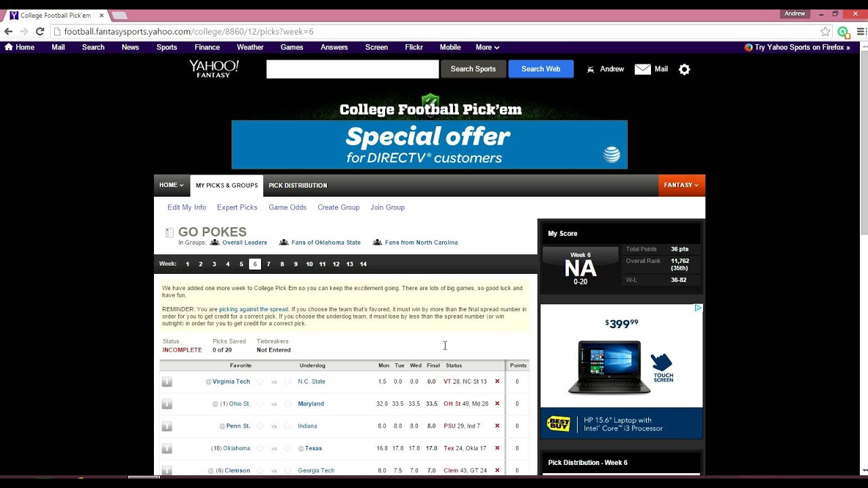This screenshot has height=488, width=868.
Task: Open a new browser tab
Action: coord(119,15)
